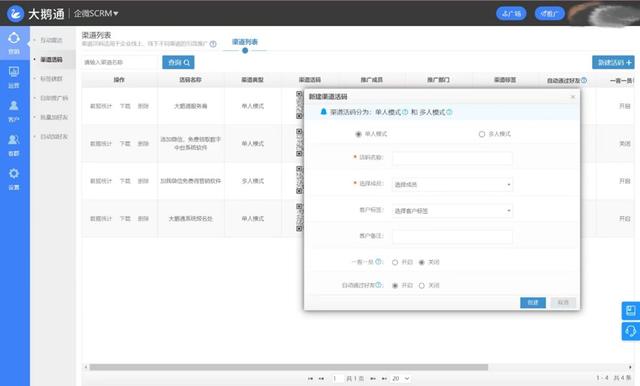Click 下载 in the 多人模式 row
The image size is (640, 386).
pos(125,181)
